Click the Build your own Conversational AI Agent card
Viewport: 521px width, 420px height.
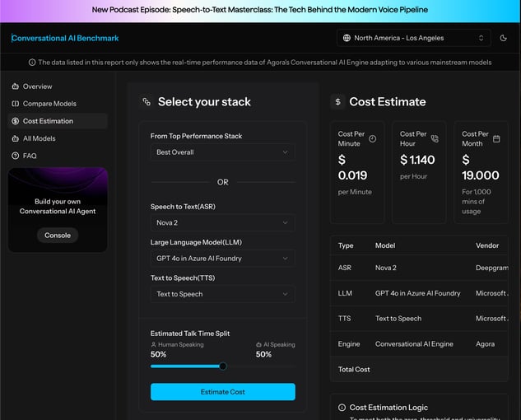(x=58, y=209)
